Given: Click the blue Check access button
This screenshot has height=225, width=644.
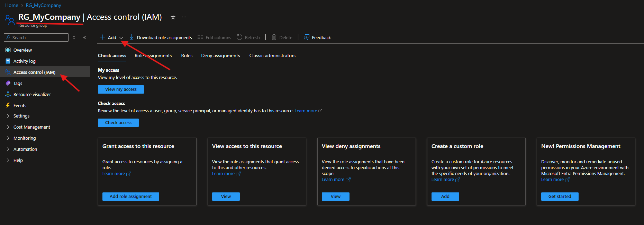Looking at the screenshot, I should coord(118,123).
